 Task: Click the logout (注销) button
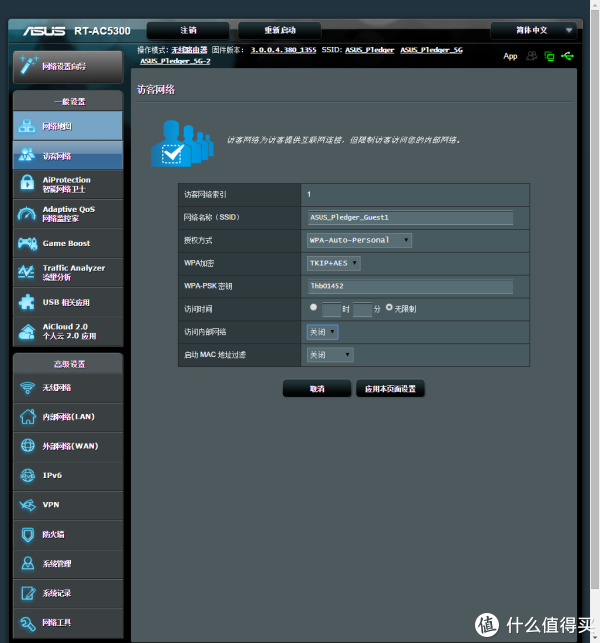click(x=188, y=30)
